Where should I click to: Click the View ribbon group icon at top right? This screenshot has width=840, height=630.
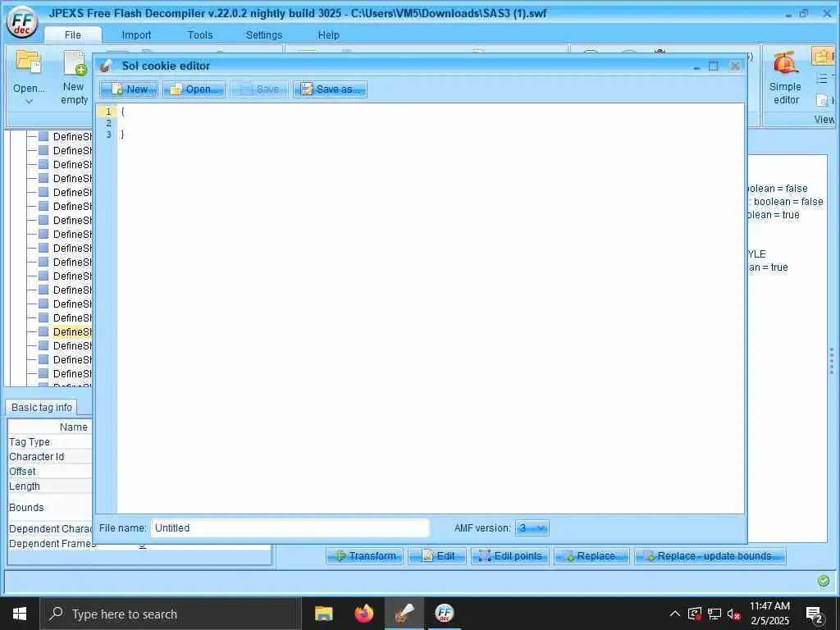pyautogui.click(x=822, y=56)
